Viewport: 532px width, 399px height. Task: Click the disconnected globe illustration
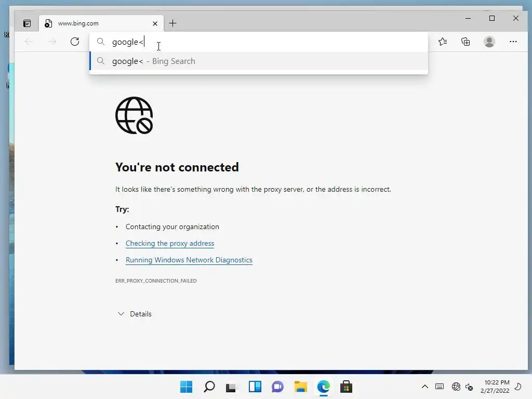(x=135, y=115)
